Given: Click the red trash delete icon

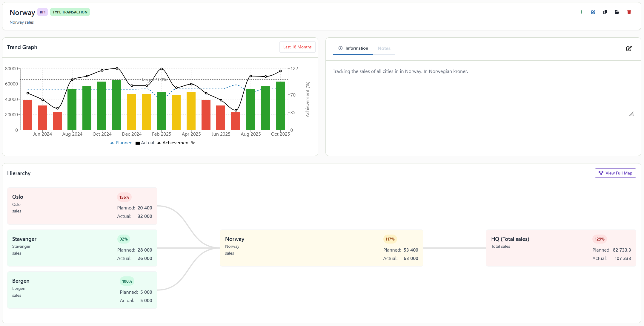Looking at the screenshot, I should [629, 12].
